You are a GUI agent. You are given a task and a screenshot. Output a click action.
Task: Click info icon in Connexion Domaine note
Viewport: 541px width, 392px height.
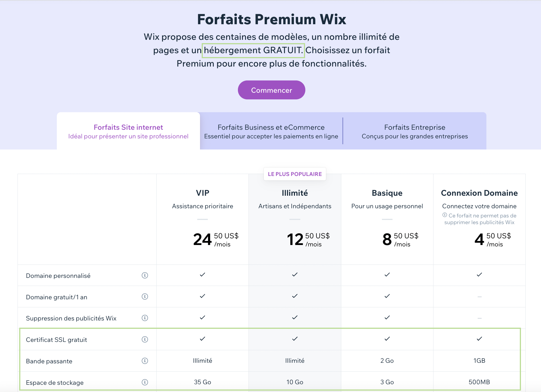(x=445, y=215)
